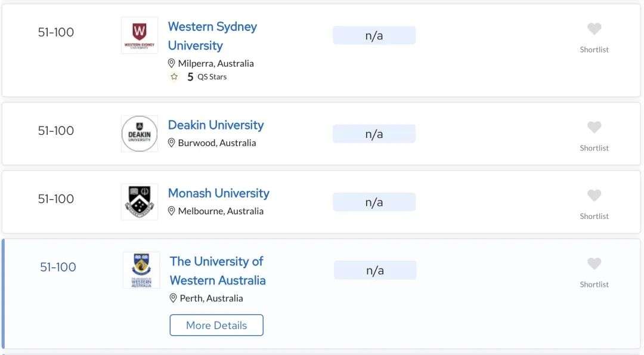This screenshot has width=644, height=355.
Task: Open Monash University page link
Action: pos(218,193)
